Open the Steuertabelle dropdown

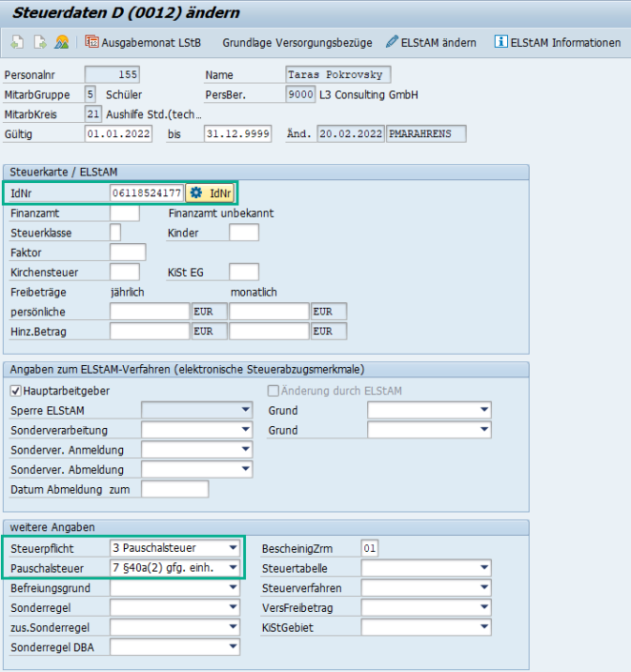pos(426,568)
